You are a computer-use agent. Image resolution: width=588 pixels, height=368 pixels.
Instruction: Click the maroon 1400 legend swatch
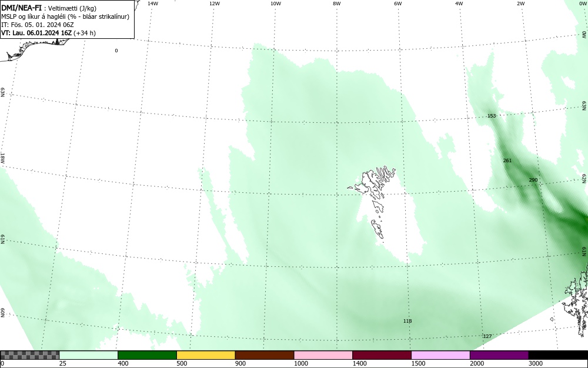point(382,355)
